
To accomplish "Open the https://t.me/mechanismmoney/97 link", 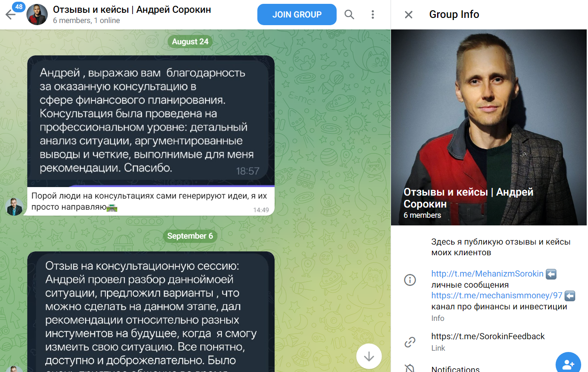I will click(497, 295).
